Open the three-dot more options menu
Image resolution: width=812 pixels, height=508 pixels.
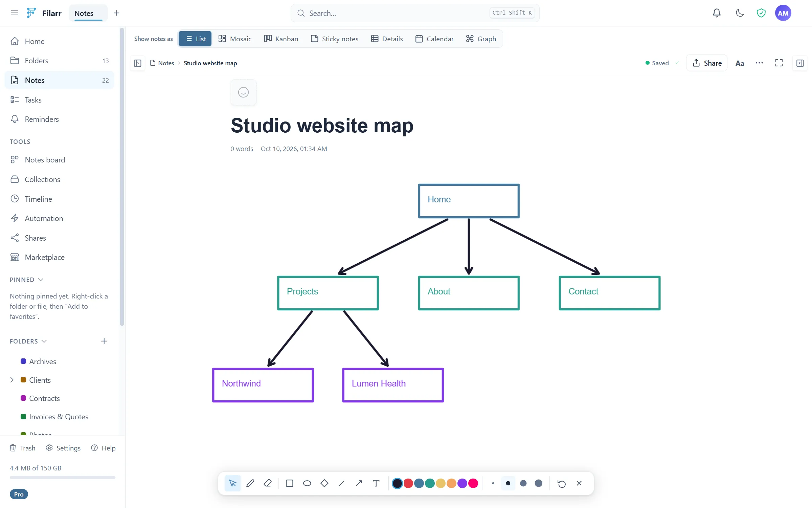click(x=759, y=63)
